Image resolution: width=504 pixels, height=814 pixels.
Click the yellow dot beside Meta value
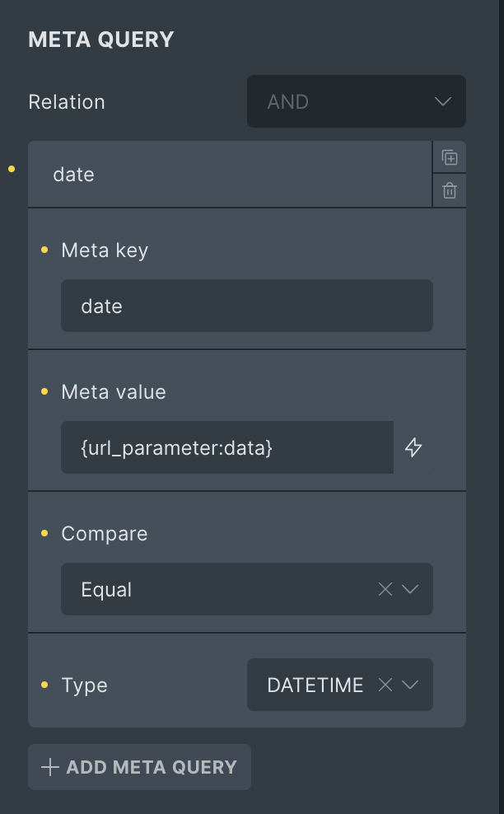[x=44, y=391]
